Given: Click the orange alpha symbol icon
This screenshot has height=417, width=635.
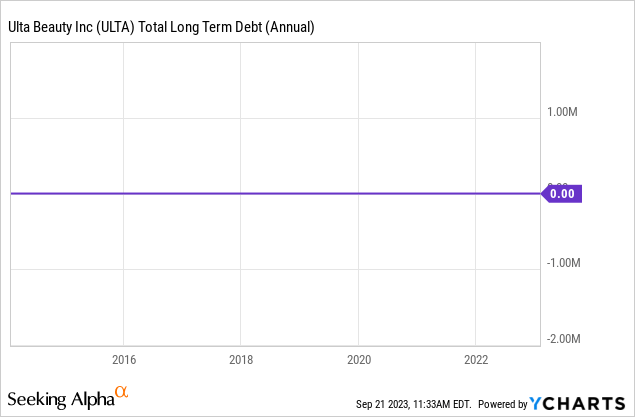Looking at the screenshot, I should [122, 393].
